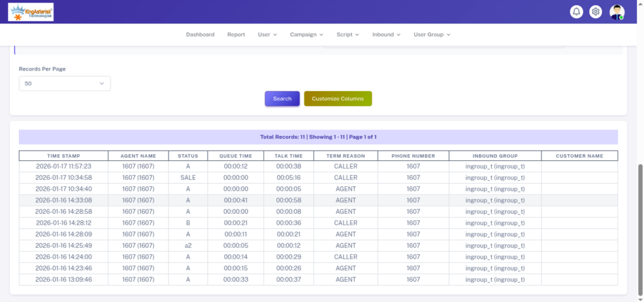Select the Inbound Group column header
644x302 pixels.
[495, 156]
